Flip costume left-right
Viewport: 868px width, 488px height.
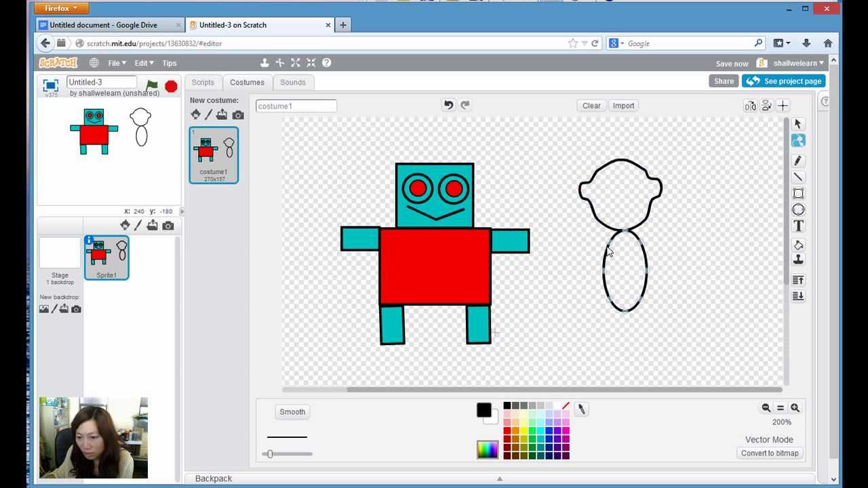tap(750, 106)
